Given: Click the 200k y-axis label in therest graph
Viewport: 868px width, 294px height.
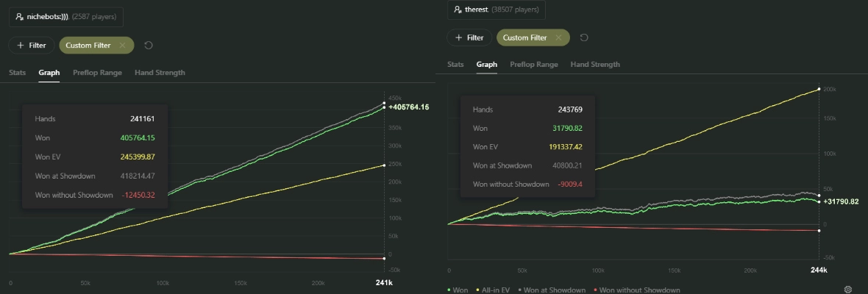Looking at the screenshot, I should [829, 89].
